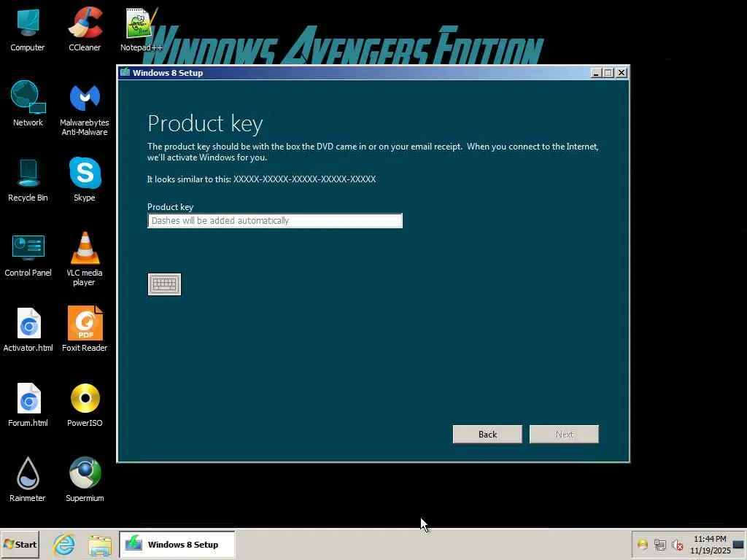Viewport: 747px width, 560px height.
Task: Launch CCleaner from the desktop
Action: click(x=85, y=29)
